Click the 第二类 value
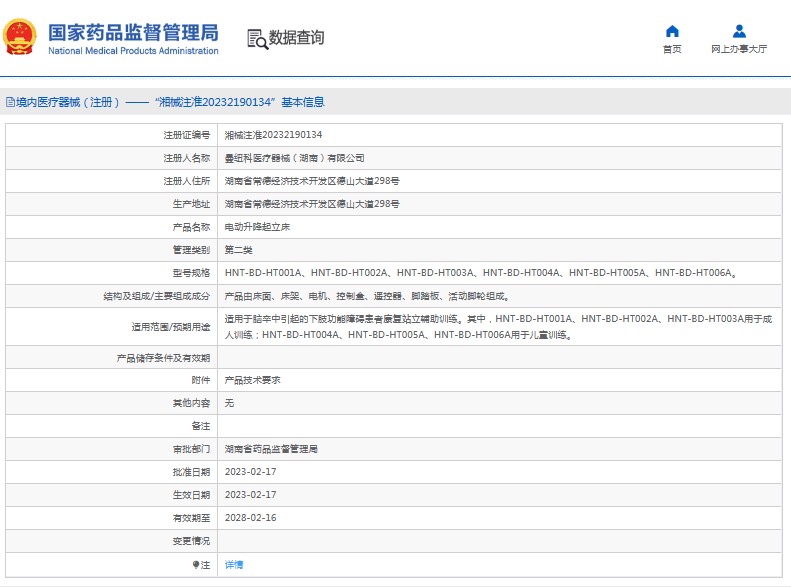Screen dimensions: 791x587 pyautogui.click(x=238, y=250)
